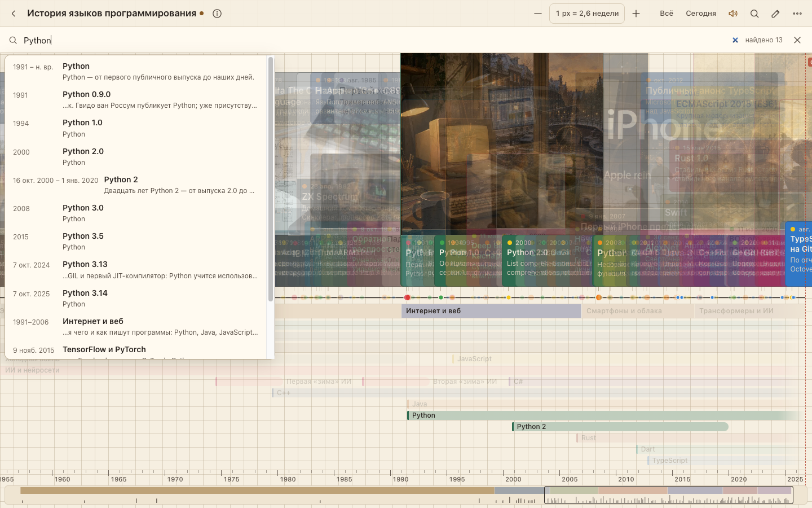Click the TypeScript span label
This screenshot has height=508, width=812.
670,461
